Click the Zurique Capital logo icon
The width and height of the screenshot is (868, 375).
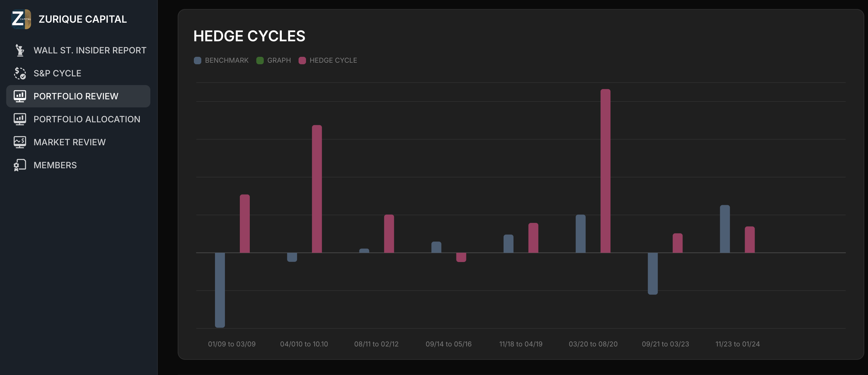(21, 19)
